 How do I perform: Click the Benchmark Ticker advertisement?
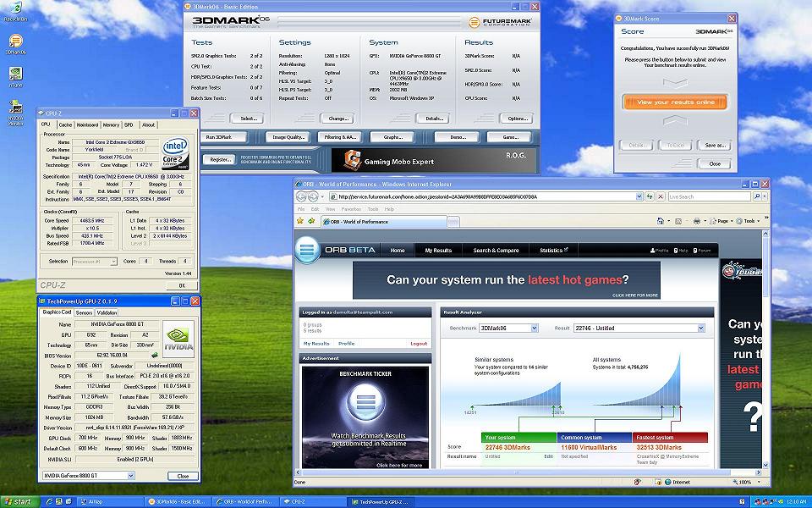point(365,417)
